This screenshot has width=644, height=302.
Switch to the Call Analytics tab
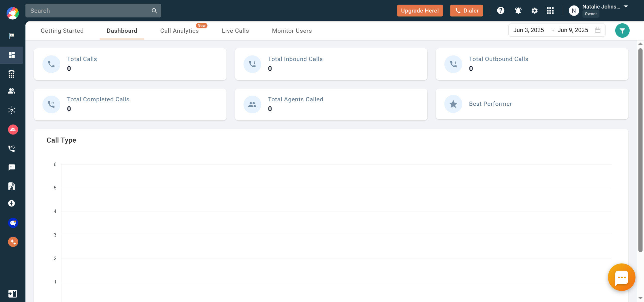coord(179,31)
